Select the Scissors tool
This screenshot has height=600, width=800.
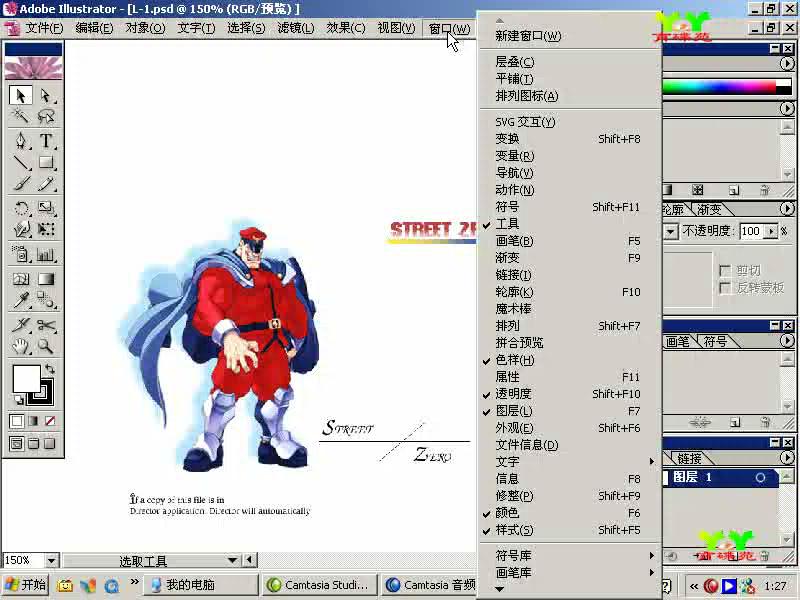pyautogui.click(x=46, y=324)
